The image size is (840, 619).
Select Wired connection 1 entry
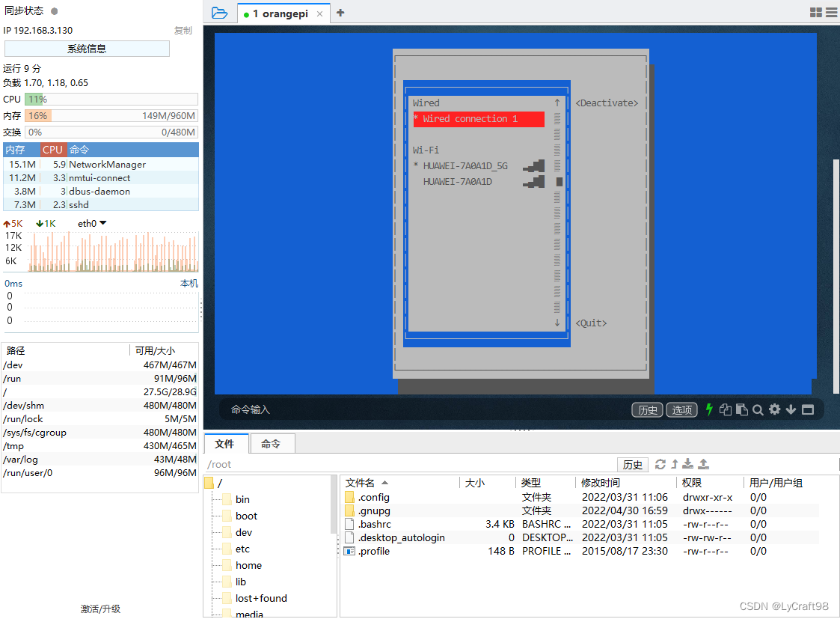pos(479,119)
